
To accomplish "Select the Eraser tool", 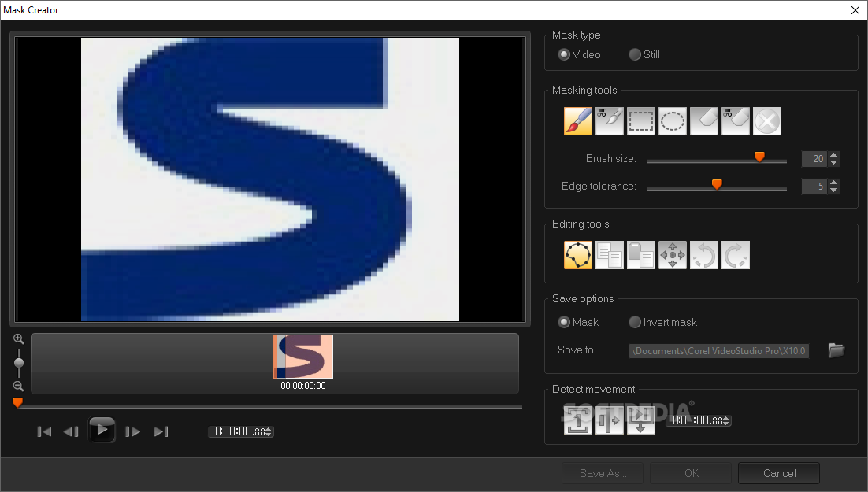I will [x=704, y=121].
